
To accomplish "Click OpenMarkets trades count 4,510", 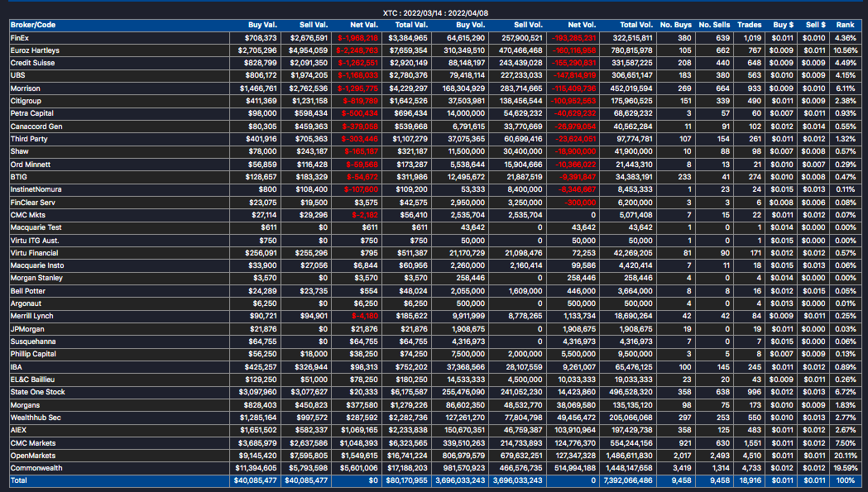I will click(752, 456).
